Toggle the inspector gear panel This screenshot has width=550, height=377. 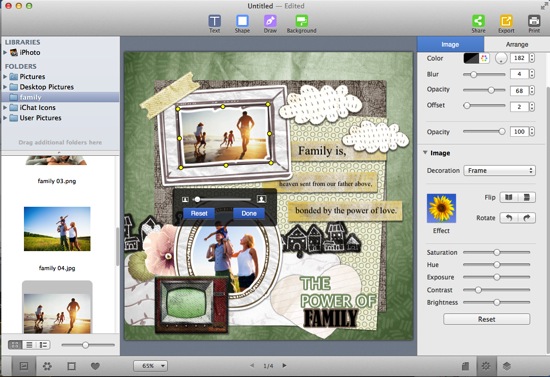pyautogui.click(x=486, y=366)
